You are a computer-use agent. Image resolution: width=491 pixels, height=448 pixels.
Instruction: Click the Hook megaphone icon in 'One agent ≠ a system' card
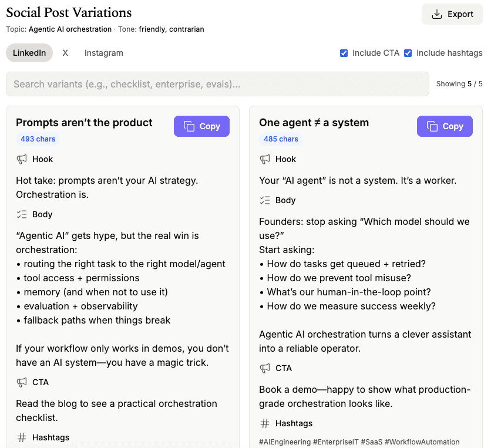(265, 159)
